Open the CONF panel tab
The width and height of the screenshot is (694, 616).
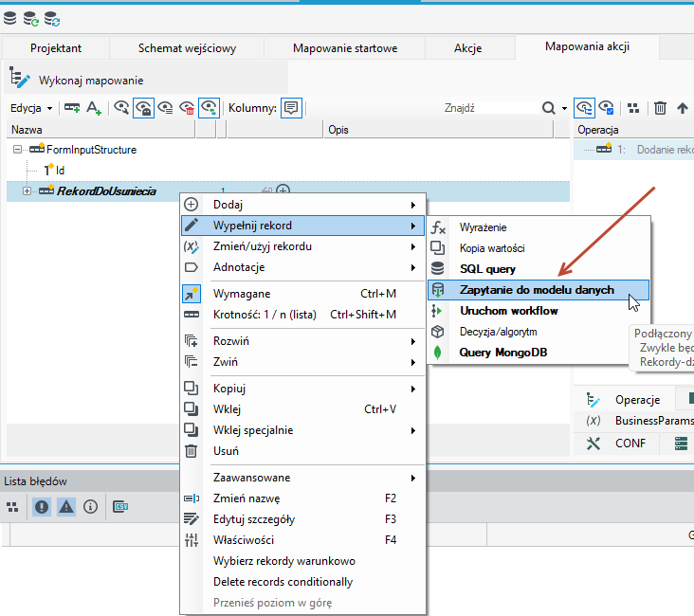pyautogui.click(x=616, y=443)
